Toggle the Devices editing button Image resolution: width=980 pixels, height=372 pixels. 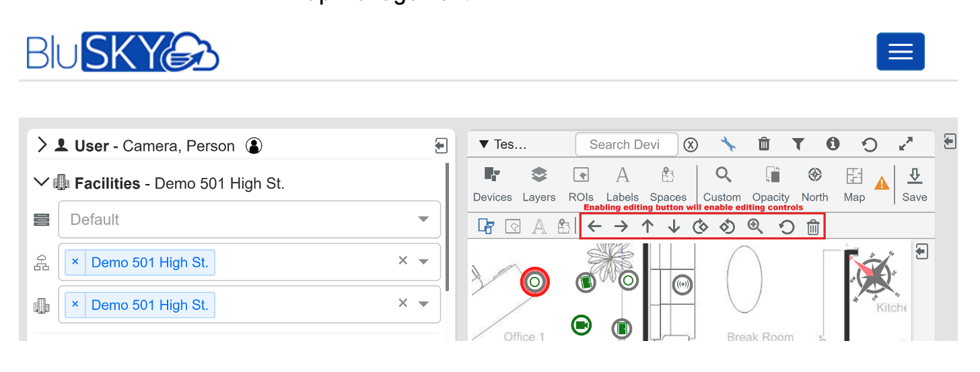click(x=492, y=183)
